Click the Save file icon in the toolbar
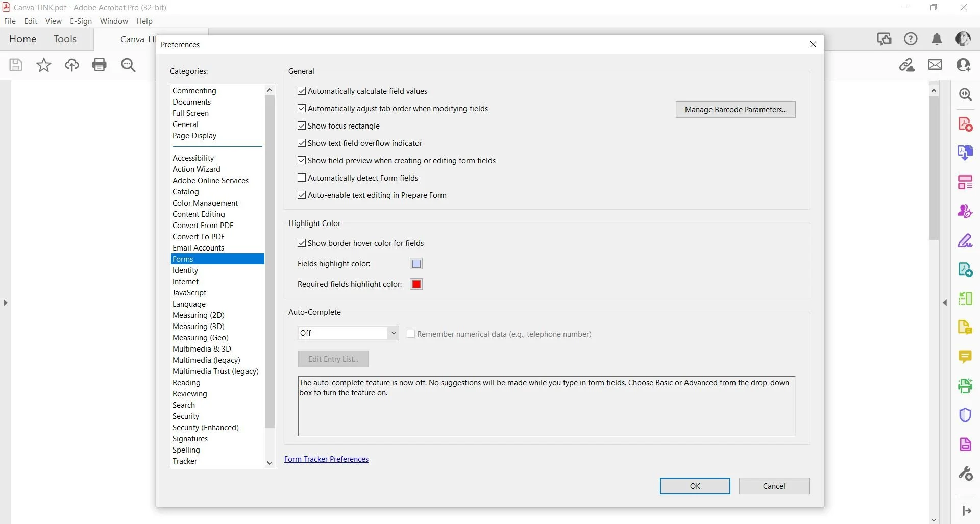Screen dimensions: 980x524 pyautogui.click(x=16, y=65)
